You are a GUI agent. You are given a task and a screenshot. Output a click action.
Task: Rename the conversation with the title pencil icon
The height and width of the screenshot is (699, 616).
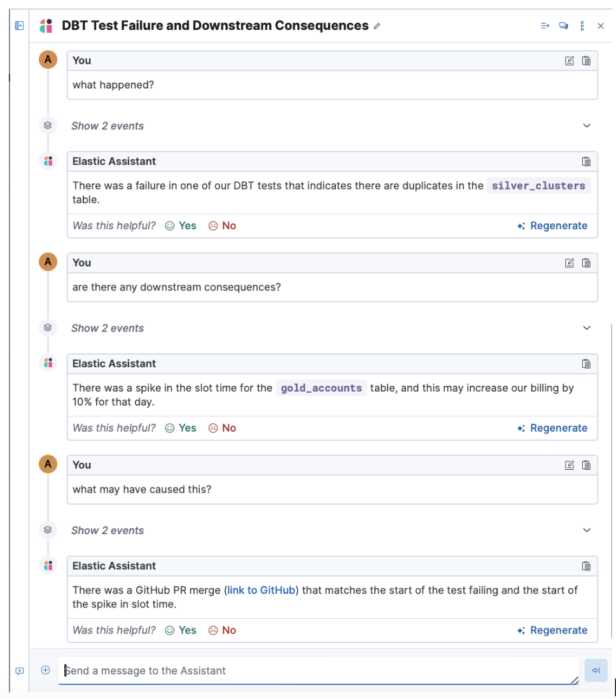[x=377, y=26]
